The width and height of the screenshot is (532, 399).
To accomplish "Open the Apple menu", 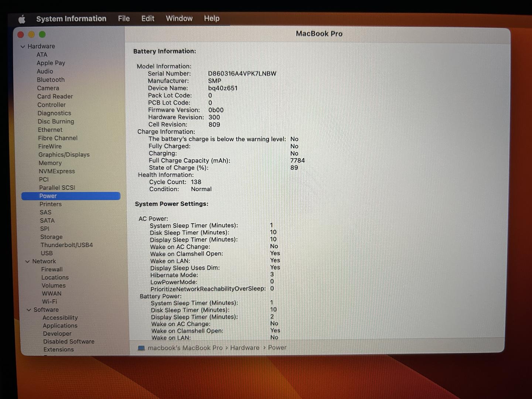I will click(22, 19).
